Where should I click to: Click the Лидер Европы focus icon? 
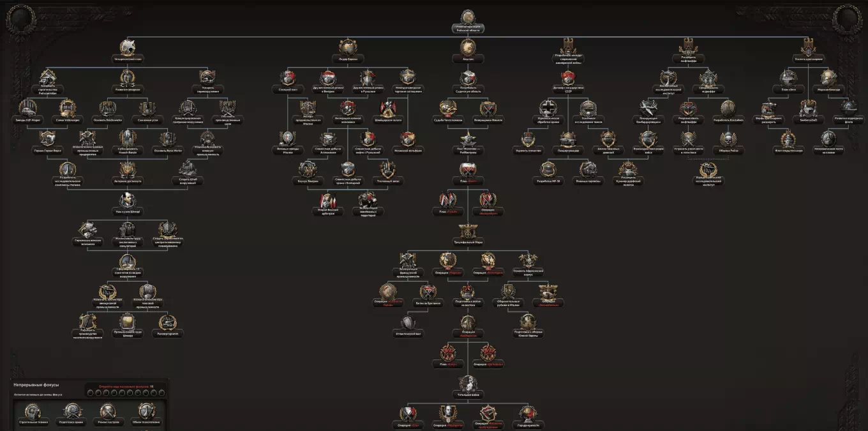(348, 48)
